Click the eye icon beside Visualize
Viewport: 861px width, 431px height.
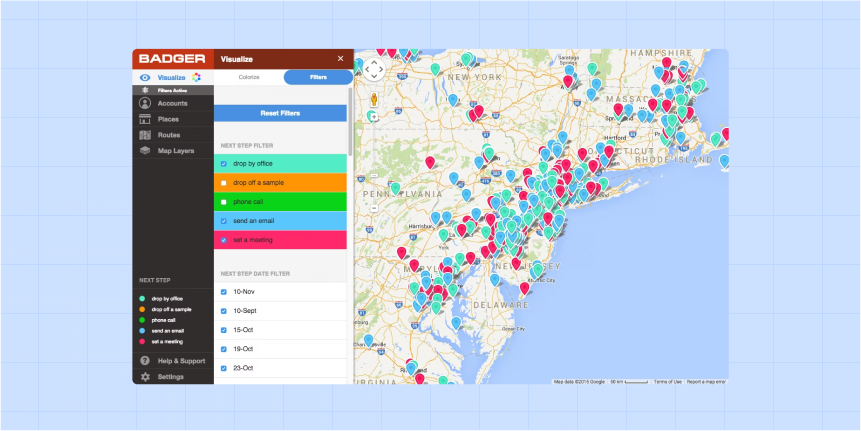pos(145,77)
